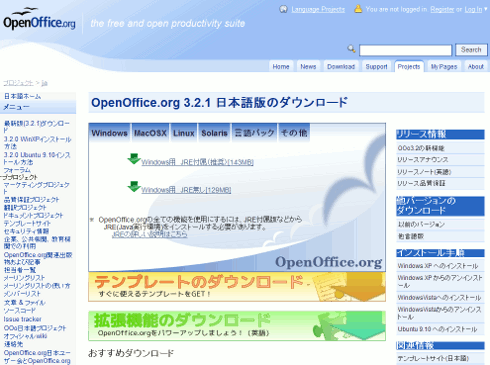Select the Projects tab
The image size is (490, 365).
[x=409, y=66]
